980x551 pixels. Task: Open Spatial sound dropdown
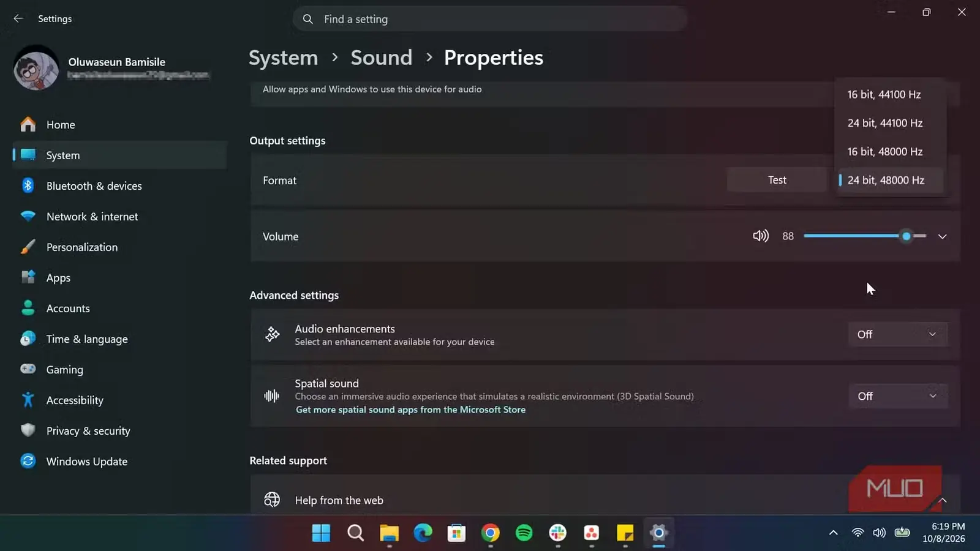point(898,396)
